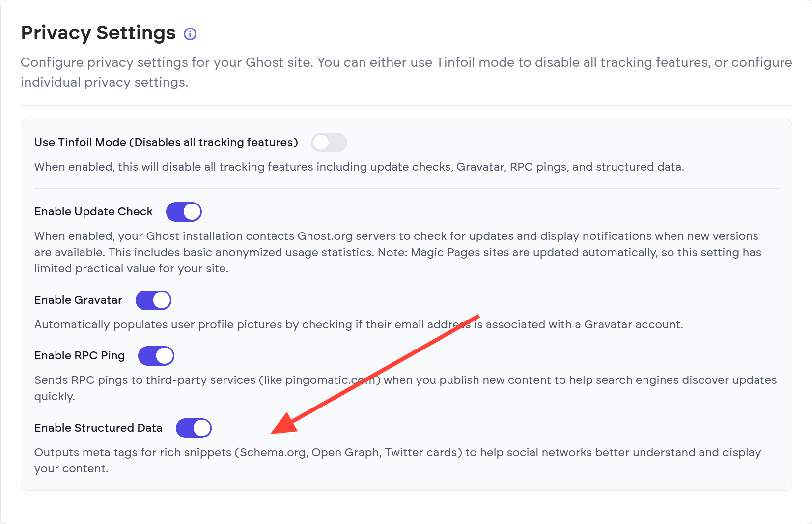
Task: Click the Privacy Settings heading
Action: (x=98, y=33)
